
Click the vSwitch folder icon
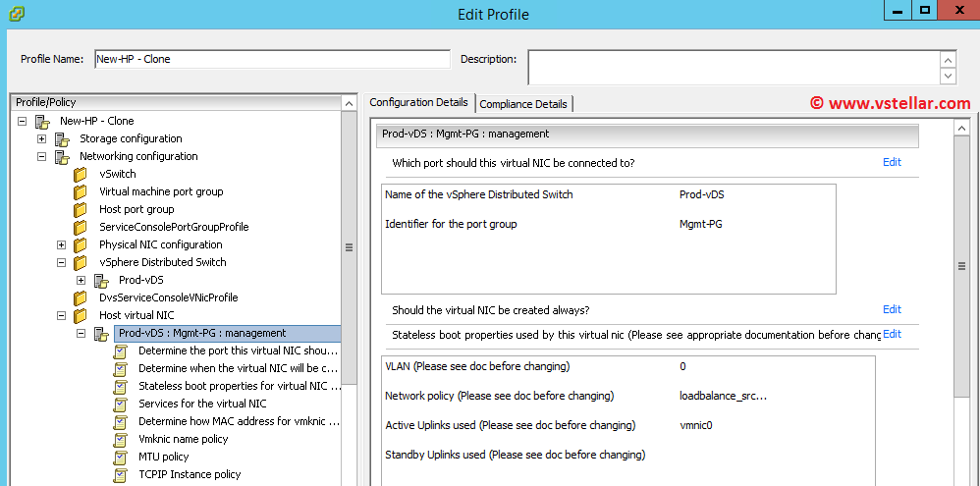(81, 175)
